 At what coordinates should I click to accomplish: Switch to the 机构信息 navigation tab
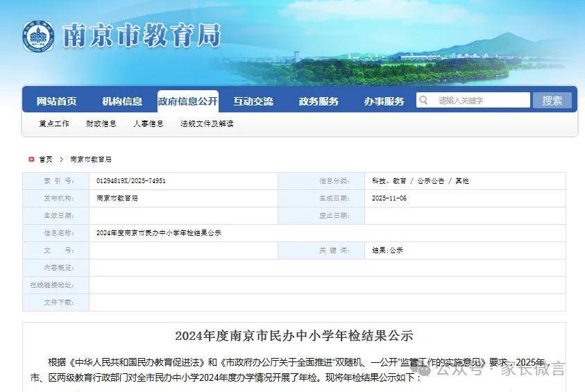click(122, 101)
